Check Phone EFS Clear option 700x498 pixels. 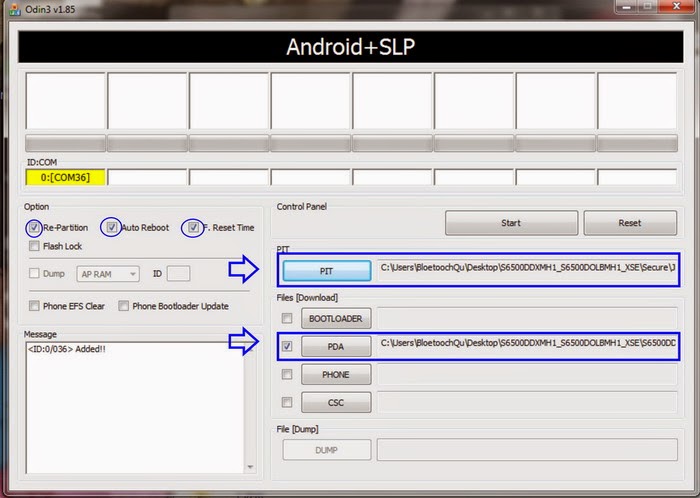coord(34,306)
